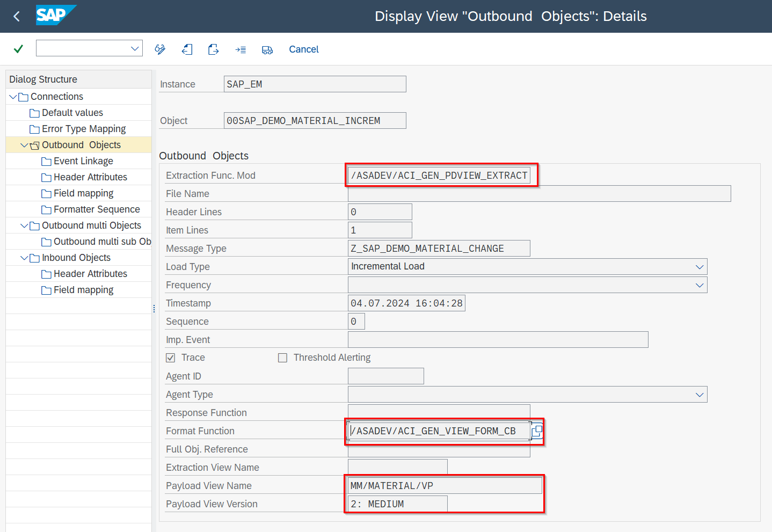The width and height of the screenshot is (772, 532).
Task: Open Field mapping under Outbound Objects
Action: [x=83, y=193]
